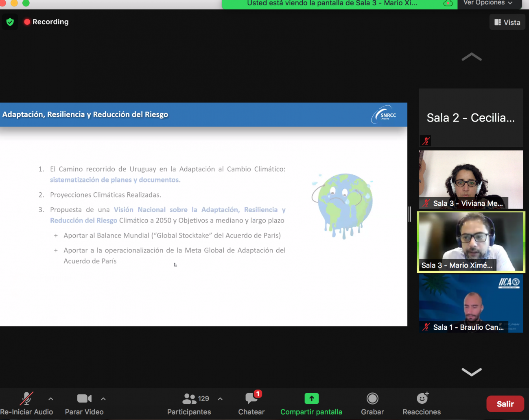Click the cloud icon in green sharing banner

[x=448, y=3]
